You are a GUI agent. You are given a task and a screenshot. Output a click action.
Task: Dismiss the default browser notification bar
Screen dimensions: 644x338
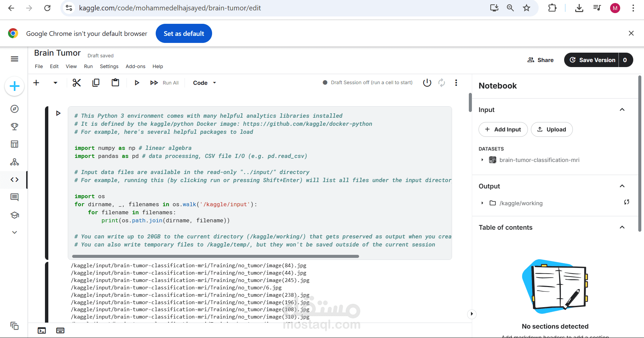[x=631, y=33]
